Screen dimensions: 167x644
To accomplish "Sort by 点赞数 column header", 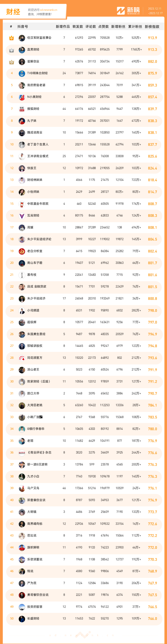I will (103, 27).
